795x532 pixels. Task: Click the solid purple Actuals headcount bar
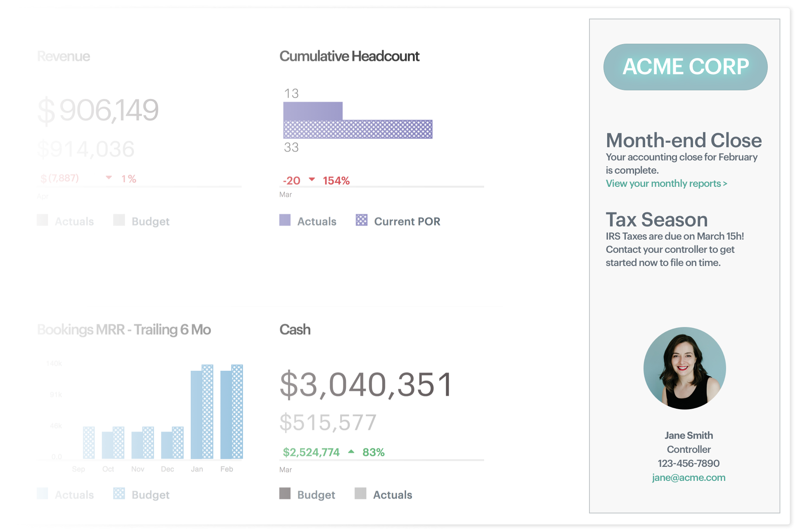click(x=313, y=111)
